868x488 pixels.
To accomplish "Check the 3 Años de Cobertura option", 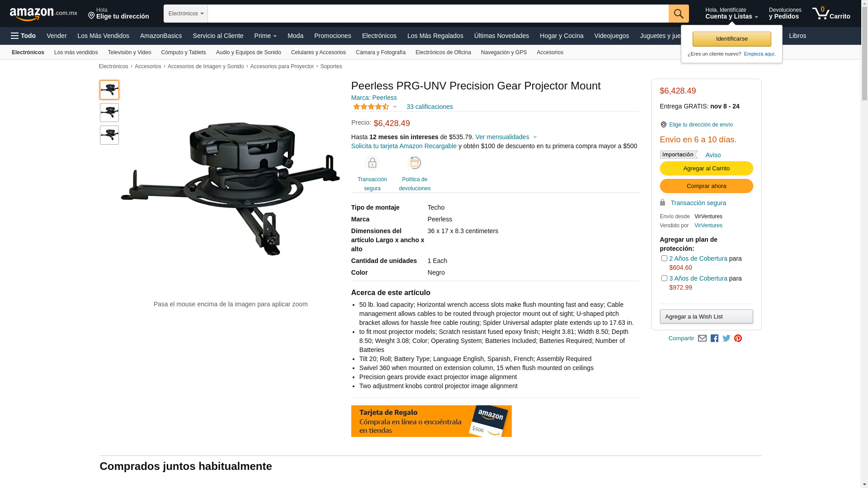I will tap(664, 278).
